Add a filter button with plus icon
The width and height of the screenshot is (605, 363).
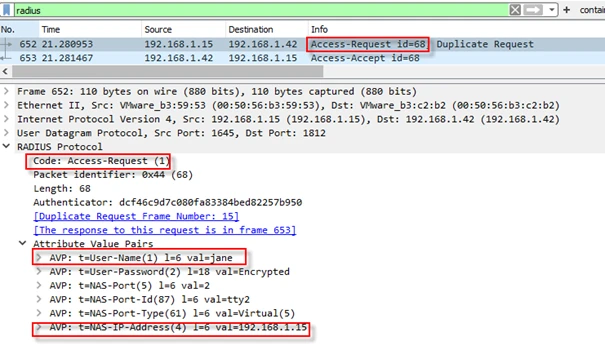(x=566, y=10)
